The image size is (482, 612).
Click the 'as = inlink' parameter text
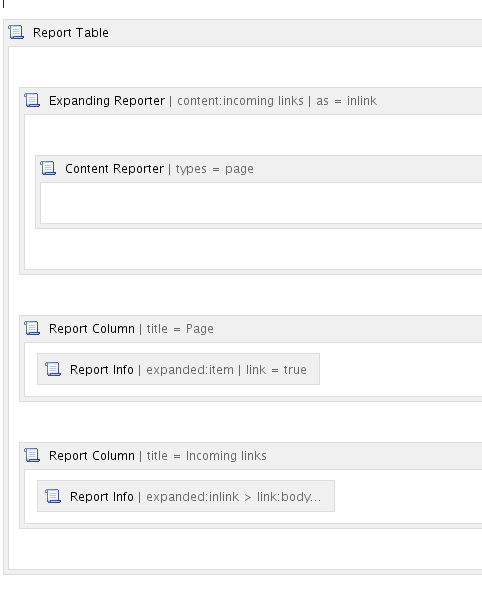[347, 101]
